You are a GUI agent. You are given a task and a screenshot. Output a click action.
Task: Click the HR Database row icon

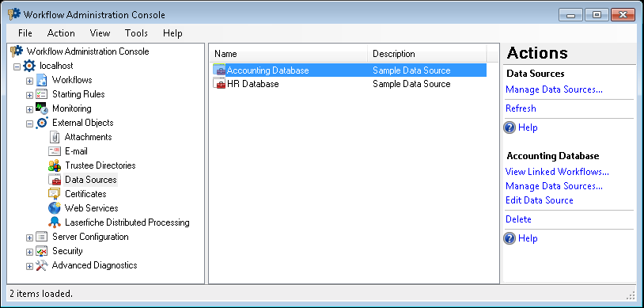[219, 84]
